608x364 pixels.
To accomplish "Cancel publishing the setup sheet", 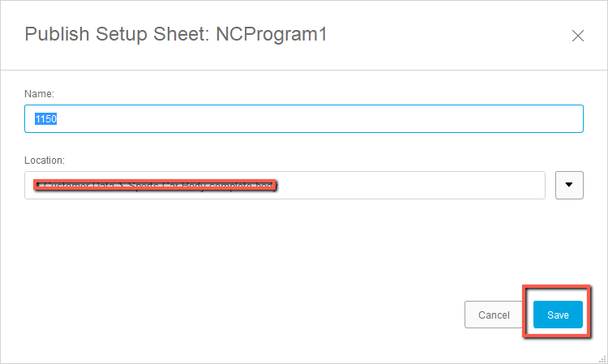I will (494, 315).
